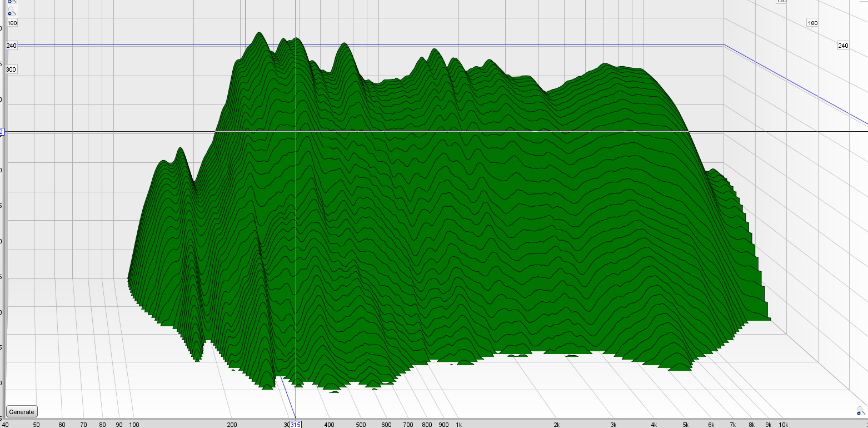Screen dimensions: 868x428
Task: Click the 5k mark on frequency axis
Action: 686,425
